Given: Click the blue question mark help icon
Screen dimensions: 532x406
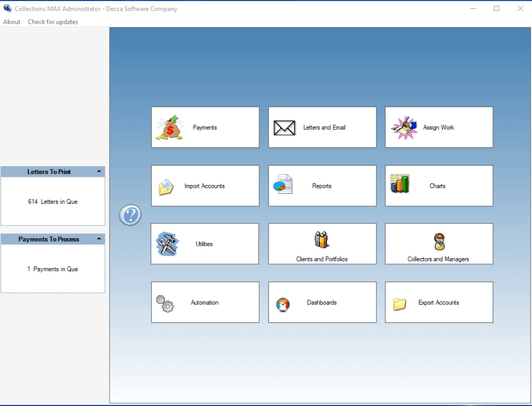Looking at the screenshot, I should [x=130, y=215].
